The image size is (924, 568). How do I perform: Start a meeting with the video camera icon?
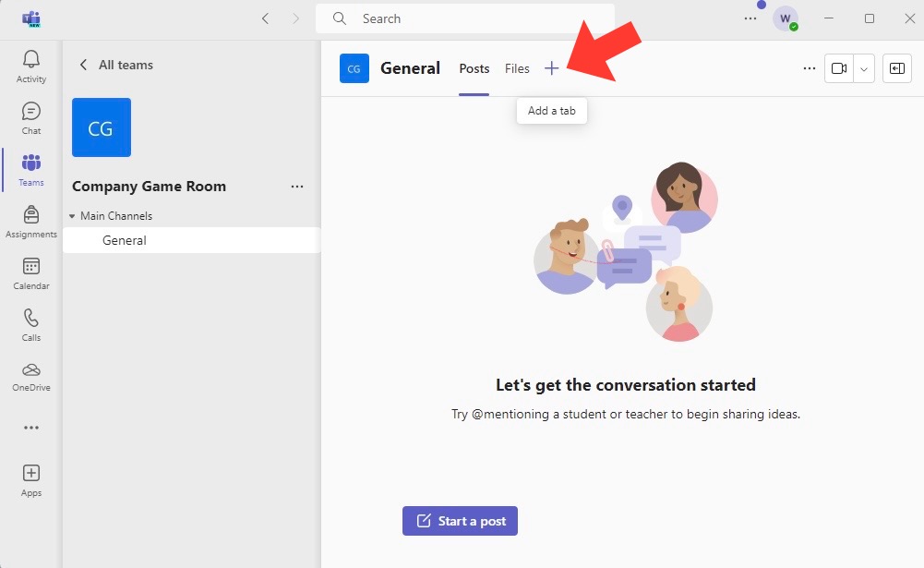pyautogui.click(x=838, y=68)
